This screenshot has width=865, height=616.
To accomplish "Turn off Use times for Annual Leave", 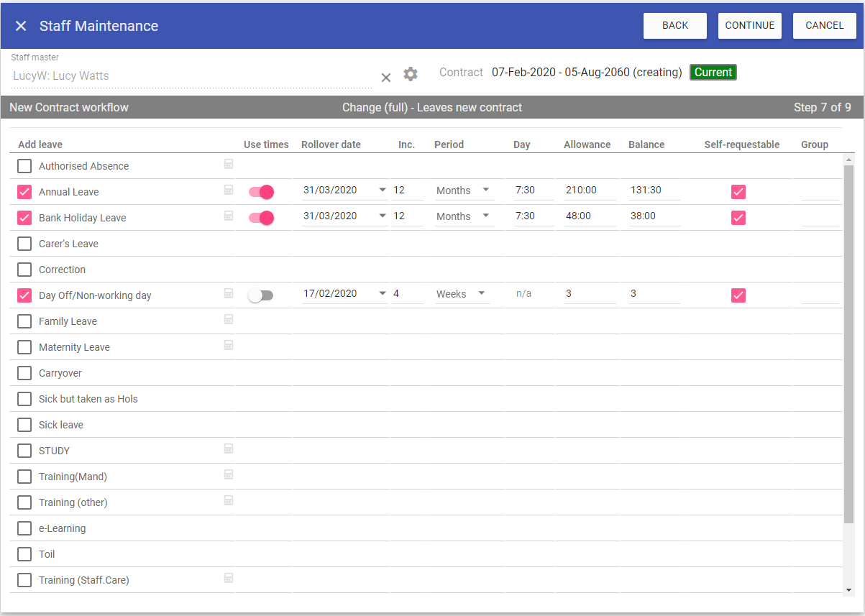I will click(x=262, y=192).
